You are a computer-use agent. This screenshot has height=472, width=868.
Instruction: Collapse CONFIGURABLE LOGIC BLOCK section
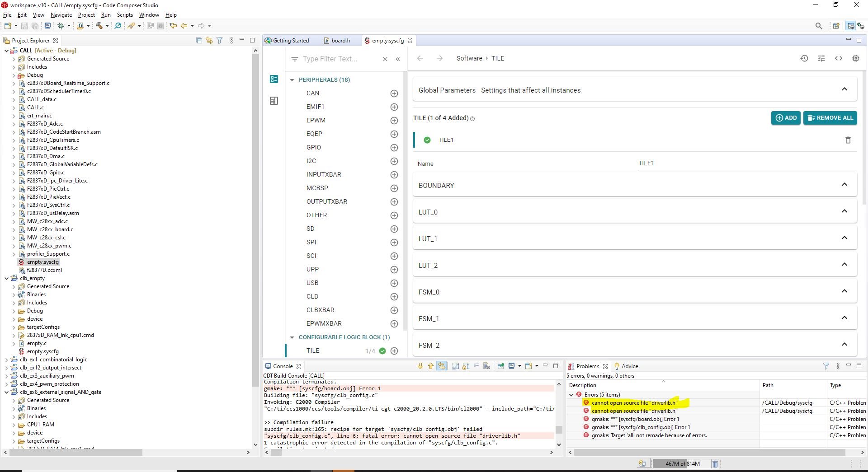pos(292,337)
